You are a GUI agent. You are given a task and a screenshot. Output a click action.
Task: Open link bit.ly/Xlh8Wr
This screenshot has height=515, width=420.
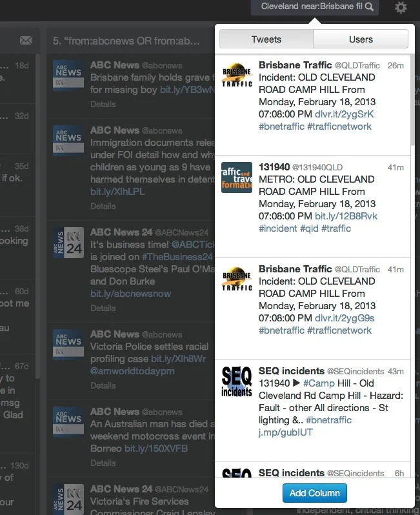178,359
